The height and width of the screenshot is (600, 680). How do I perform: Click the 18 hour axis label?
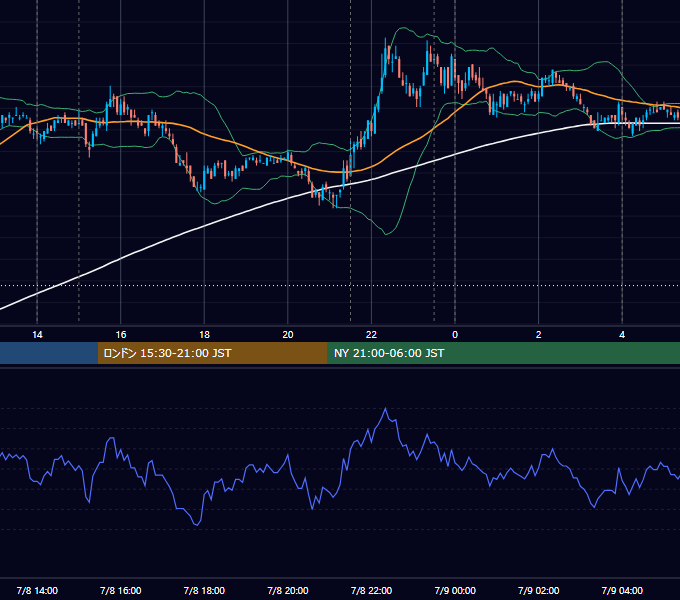click(204, 335)
